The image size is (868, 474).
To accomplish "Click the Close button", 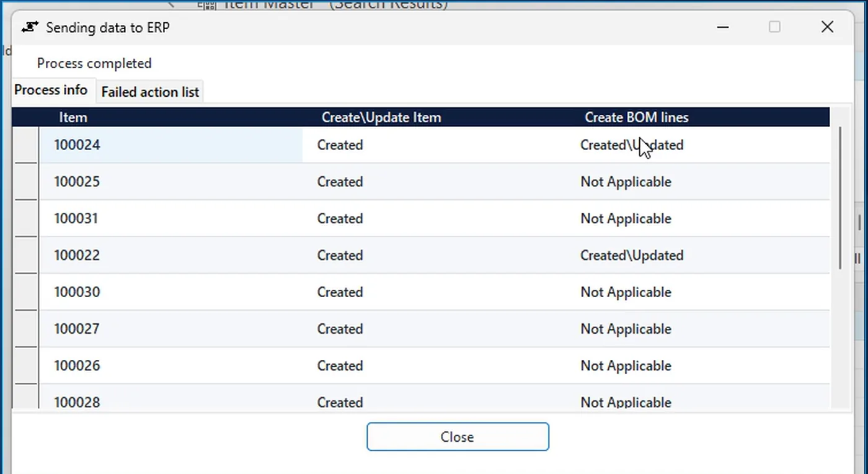I will (458, 437).
